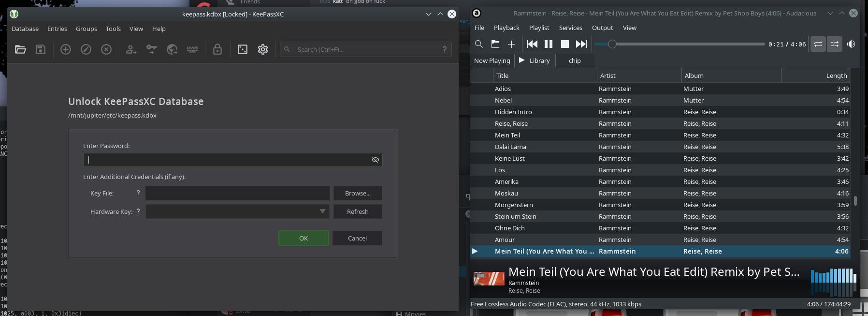Image resolution: width=868 pixels, height=316 pixels.
Task: Click the search help question mark
Action: coord(445,49)
